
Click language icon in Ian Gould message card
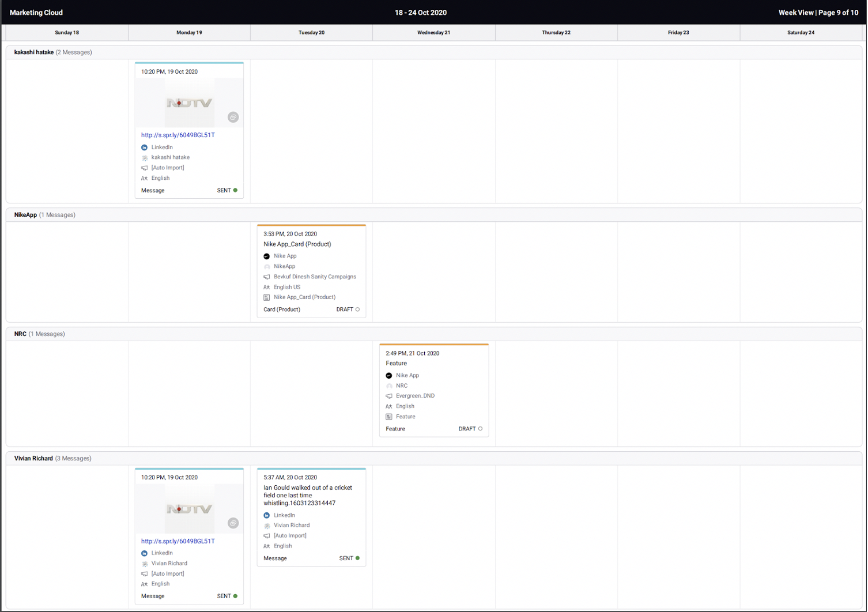point(267,546)
